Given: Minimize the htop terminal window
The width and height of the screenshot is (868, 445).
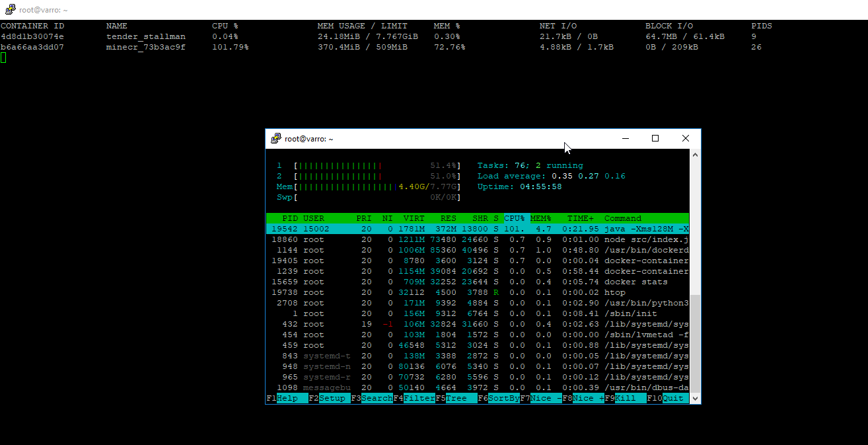Looking at the screenshot, I should point(625,139).
